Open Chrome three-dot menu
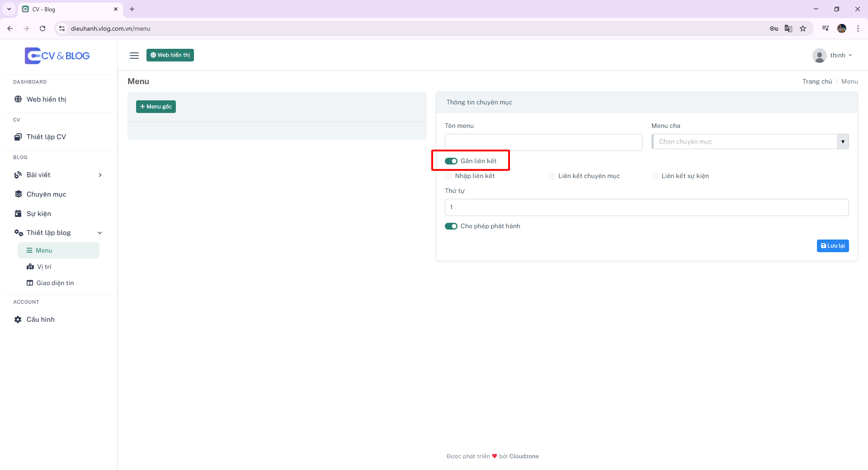The image size is (868, 470). coord(858,28)
